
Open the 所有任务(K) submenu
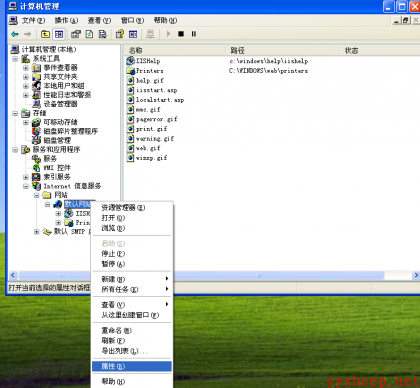pos(132,289)
